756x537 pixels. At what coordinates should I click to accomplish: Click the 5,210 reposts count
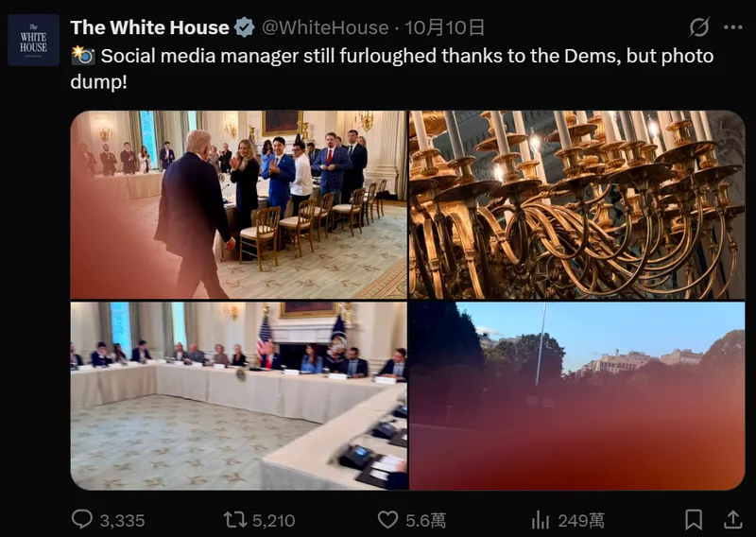tap(273, 521)
